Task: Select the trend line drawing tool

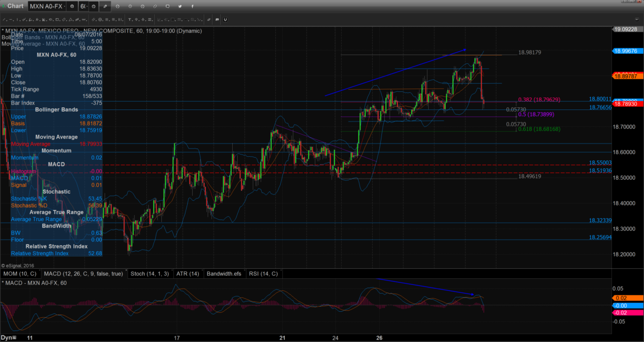Action: 4,20
